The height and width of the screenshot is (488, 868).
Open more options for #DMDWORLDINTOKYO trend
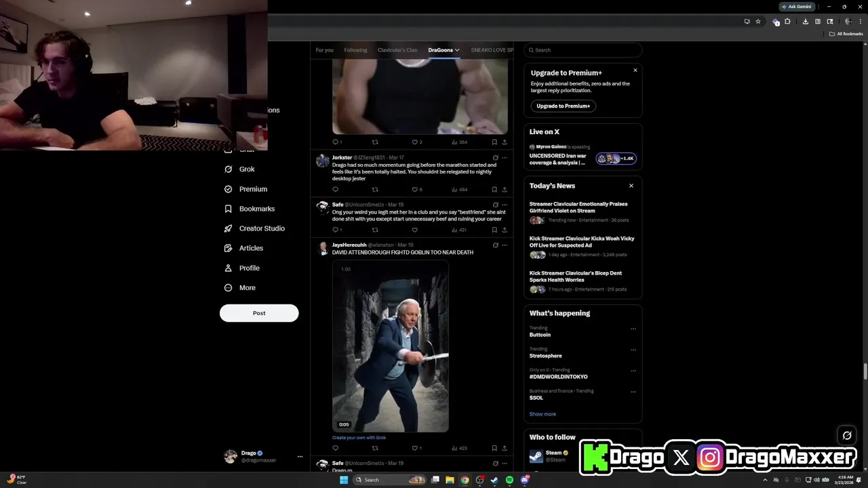click(633, 371)
